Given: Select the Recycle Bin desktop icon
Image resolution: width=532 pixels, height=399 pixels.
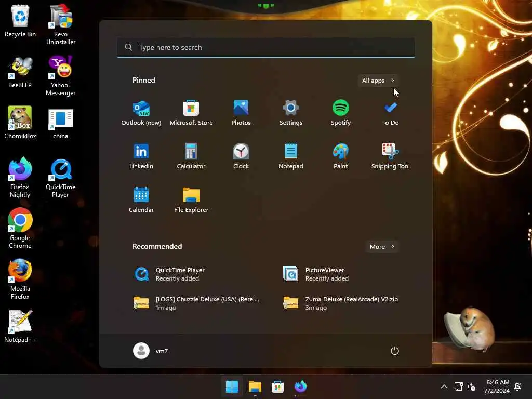Looking at the screenshot, I should pos(20,21).
